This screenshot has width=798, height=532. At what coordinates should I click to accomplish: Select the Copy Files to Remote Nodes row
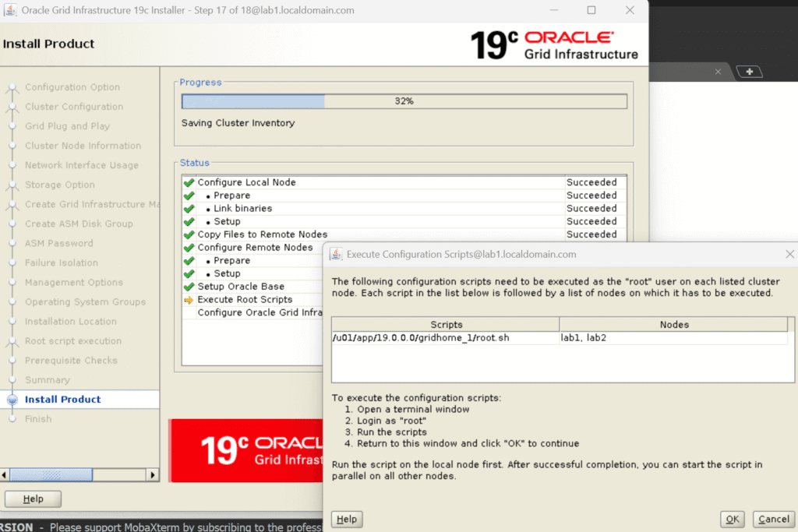point(404,234)
